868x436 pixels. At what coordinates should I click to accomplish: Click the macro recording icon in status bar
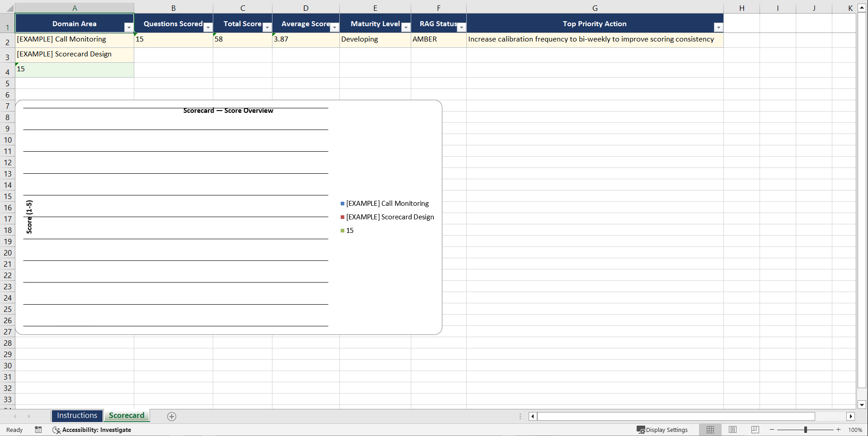38,430
